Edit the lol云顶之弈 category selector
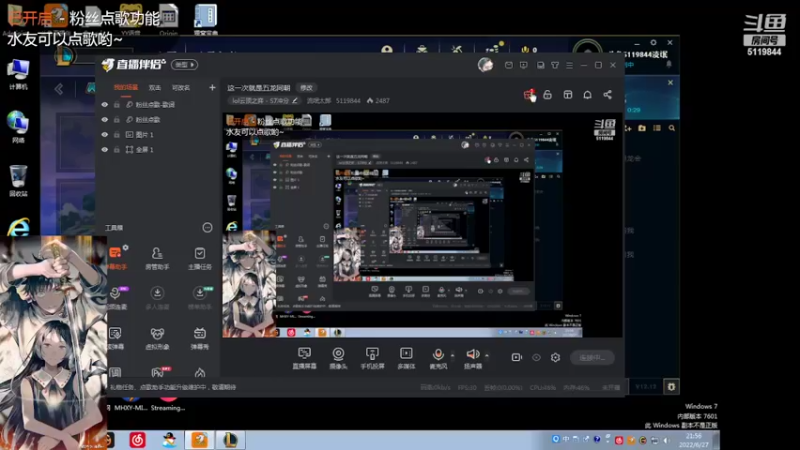Screen dimensions: 800x450 click(x=264, y=101)
